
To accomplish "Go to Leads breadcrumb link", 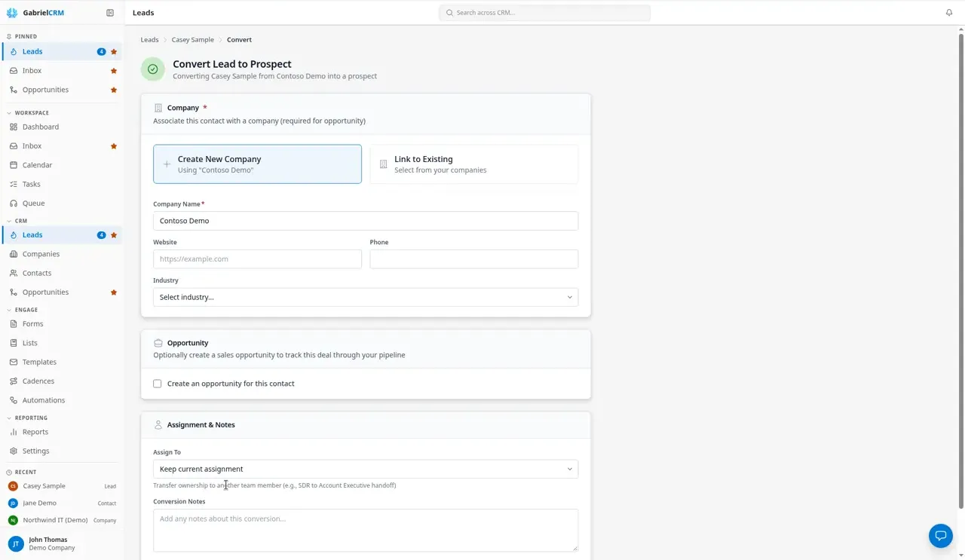I will click(149, 40).
